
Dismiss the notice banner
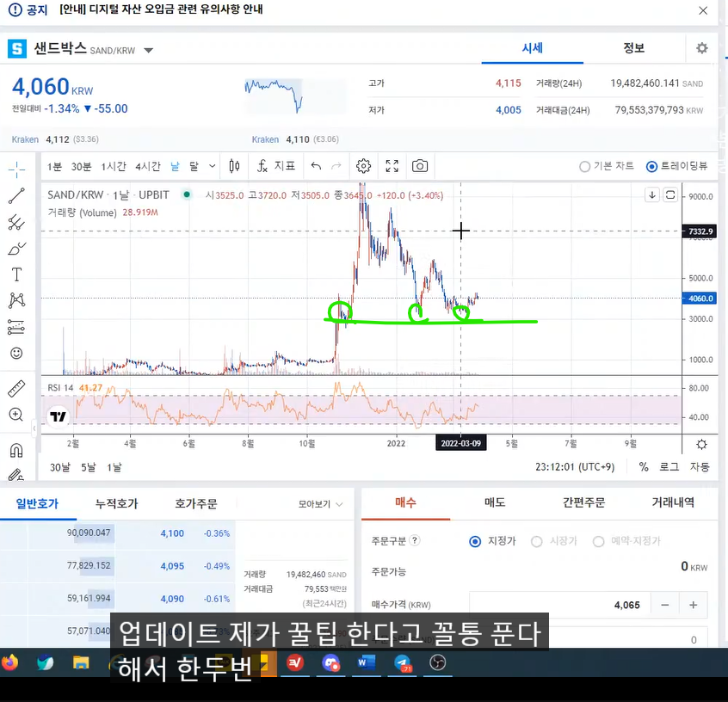703,10
